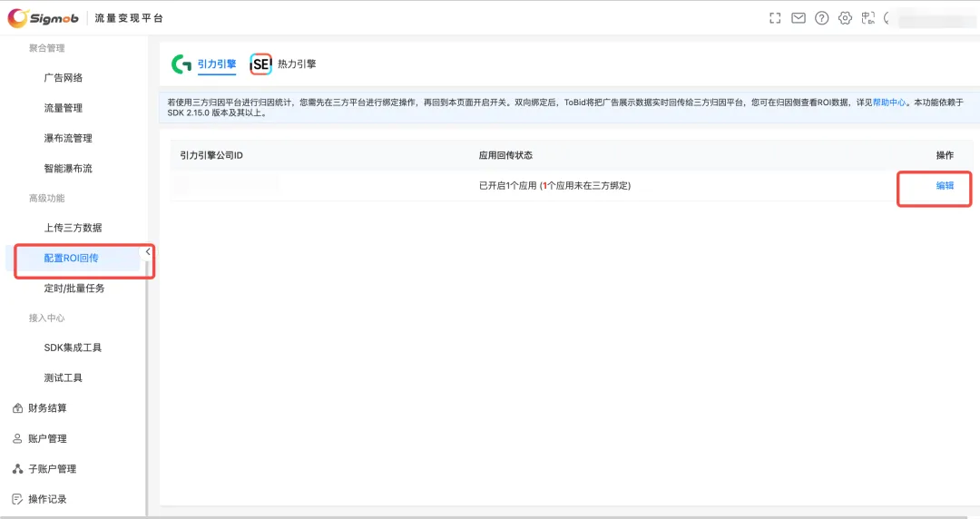Collapse the sidebar with the arrow handle
Screen dimensions: 980x519
[x=148, y=252]
